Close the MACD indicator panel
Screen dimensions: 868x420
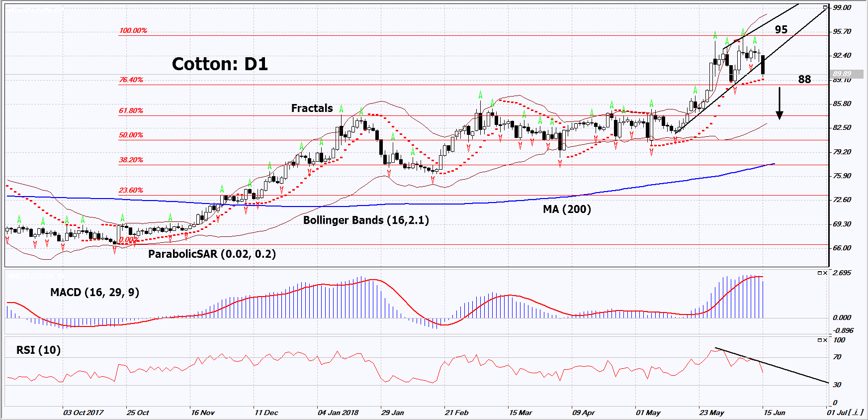click(825, 273)
